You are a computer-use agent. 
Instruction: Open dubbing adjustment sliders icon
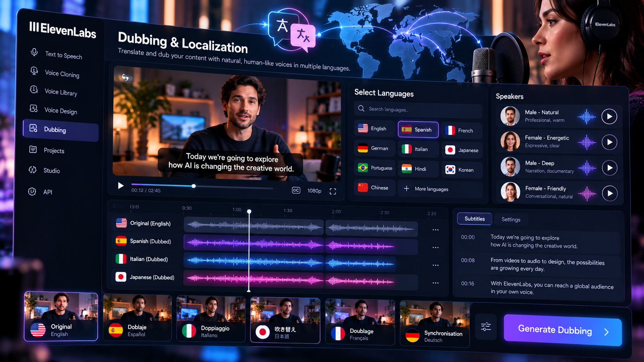tap(486, 327)
